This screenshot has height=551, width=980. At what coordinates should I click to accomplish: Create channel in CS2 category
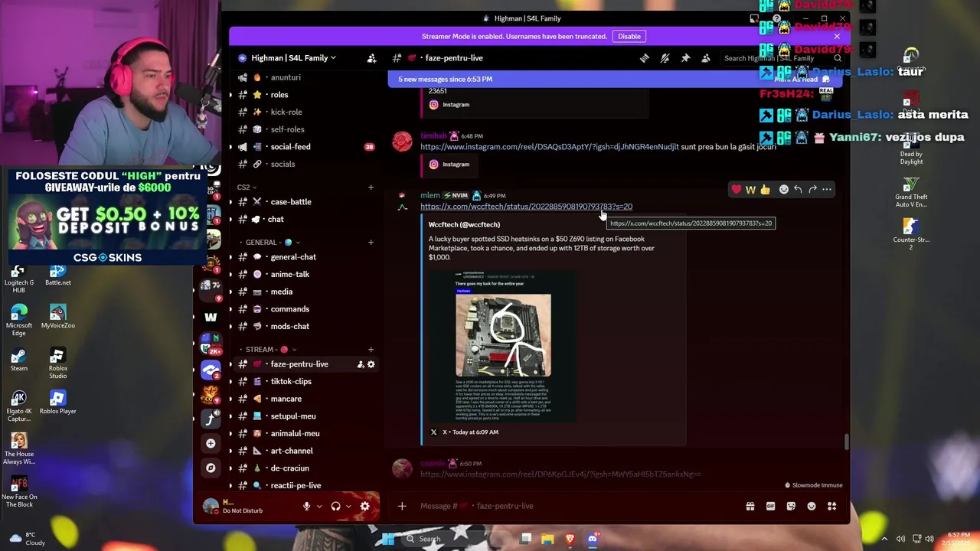point(371,187)
